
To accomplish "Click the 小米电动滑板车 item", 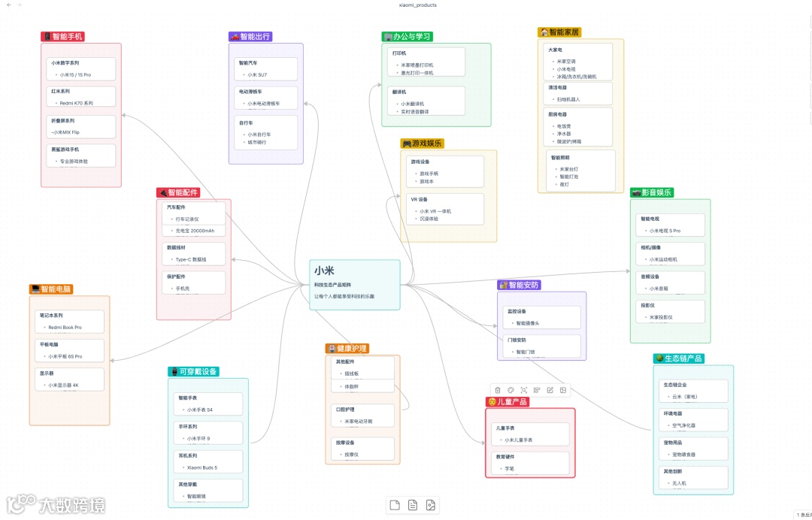I will [264, 104].
